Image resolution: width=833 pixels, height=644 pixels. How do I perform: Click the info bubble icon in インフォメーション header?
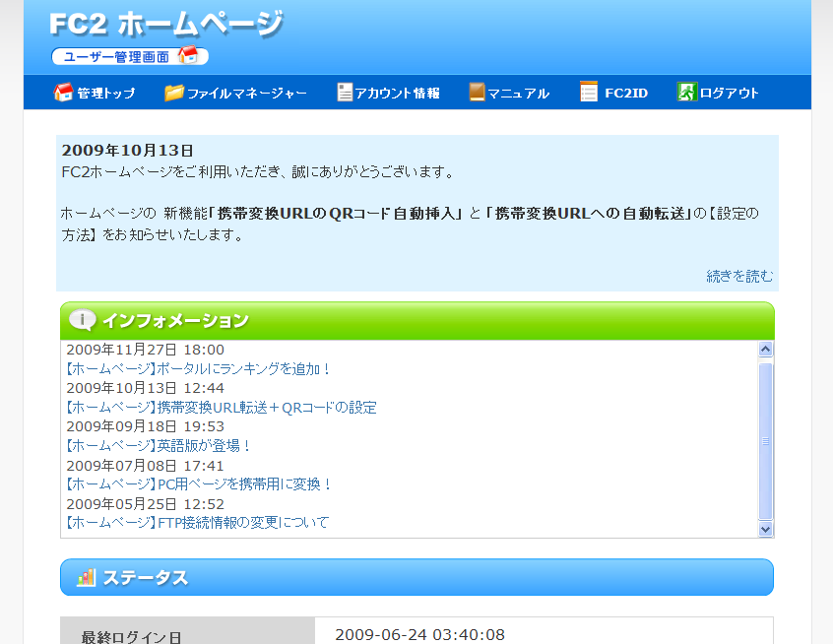click(83, 320)
